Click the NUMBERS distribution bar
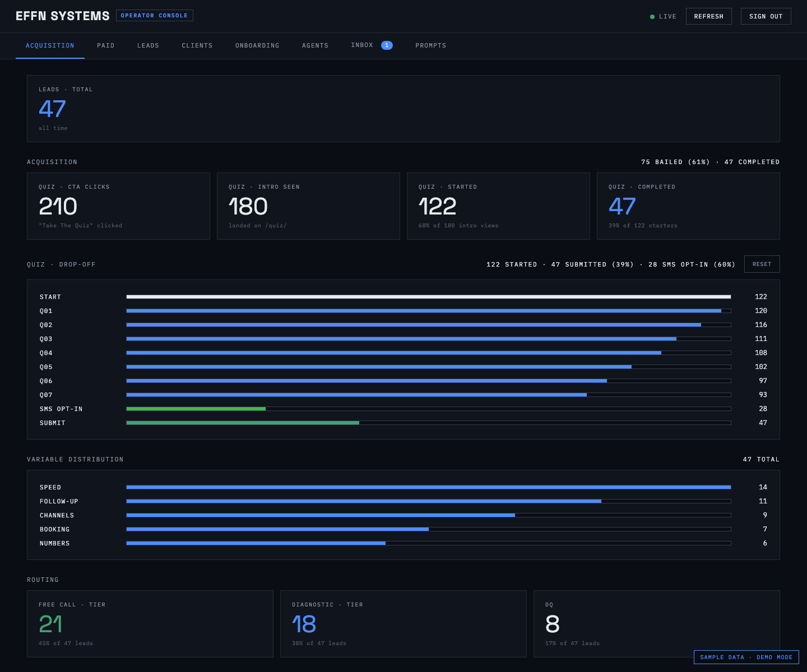807x672 pixels. click(429, 543)
